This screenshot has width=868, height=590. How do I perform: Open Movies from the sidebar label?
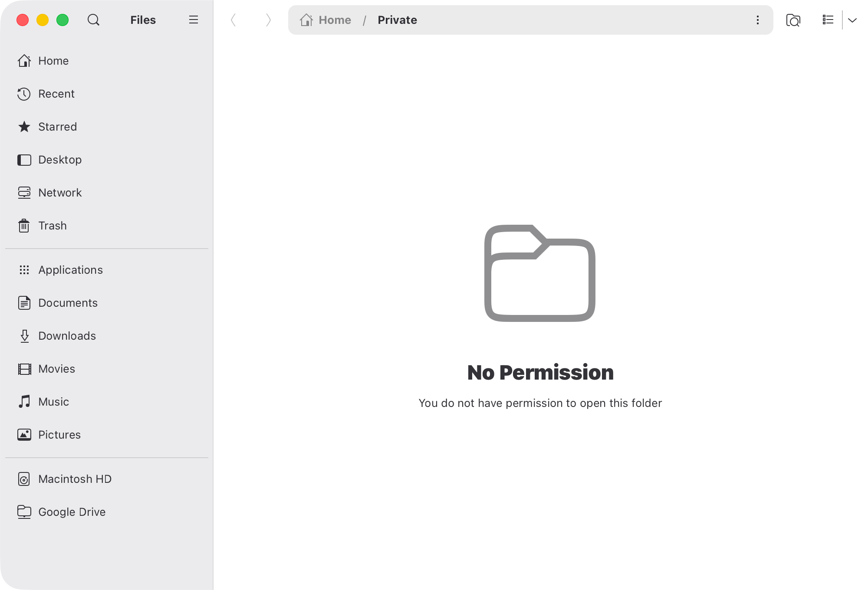click(x=57, y=369)
